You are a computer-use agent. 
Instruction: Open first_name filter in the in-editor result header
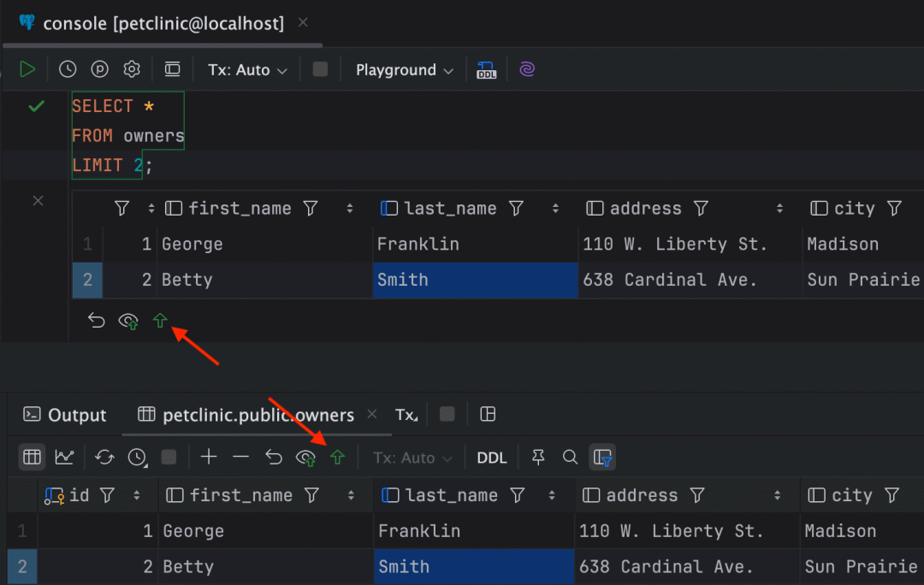click(311, 208)
